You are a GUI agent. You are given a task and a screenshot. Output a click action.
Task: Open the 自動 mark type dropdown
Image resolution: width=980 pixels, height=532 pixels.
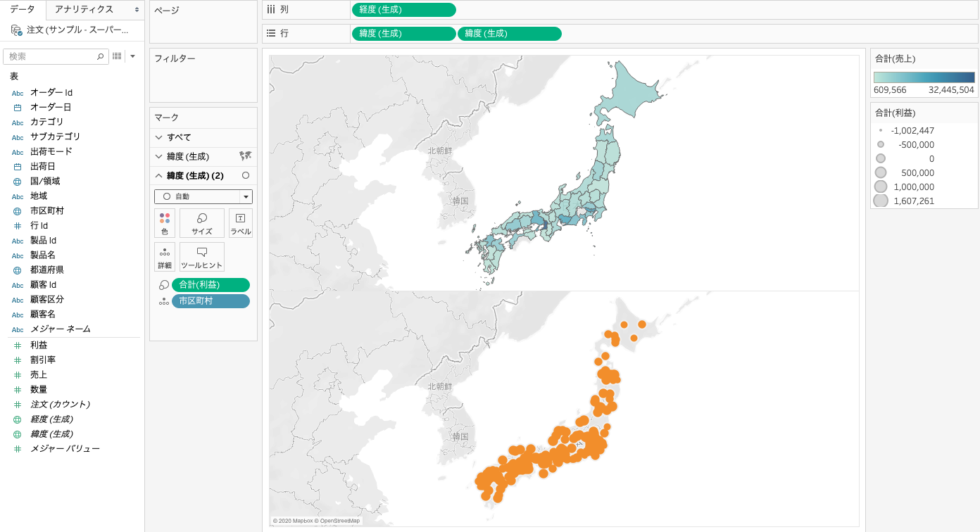click(x=203, y=196)
